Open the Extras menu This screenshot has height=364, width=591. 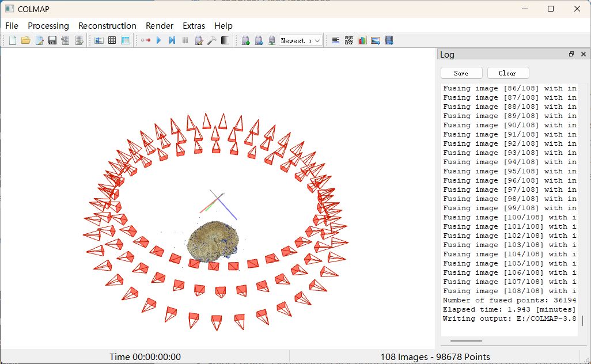tap(194, 25)
